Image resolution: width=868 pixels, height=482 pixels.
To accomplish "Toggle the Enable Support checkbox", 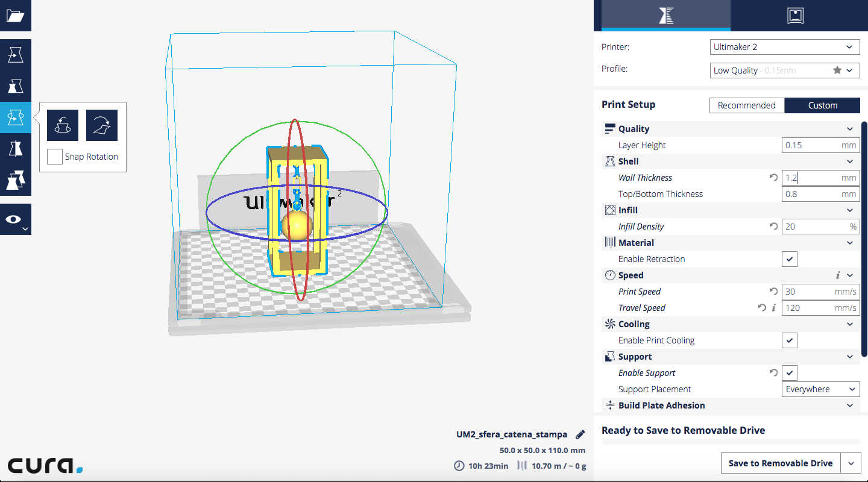I will [x=790, y=373].
